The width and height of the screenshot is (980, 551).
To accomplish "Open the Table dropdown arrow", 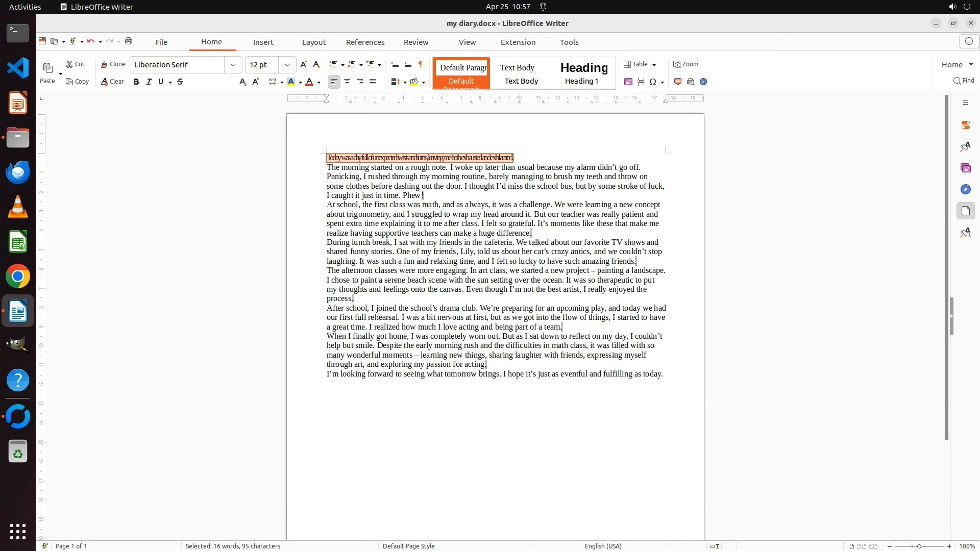I will coord(654,65).
